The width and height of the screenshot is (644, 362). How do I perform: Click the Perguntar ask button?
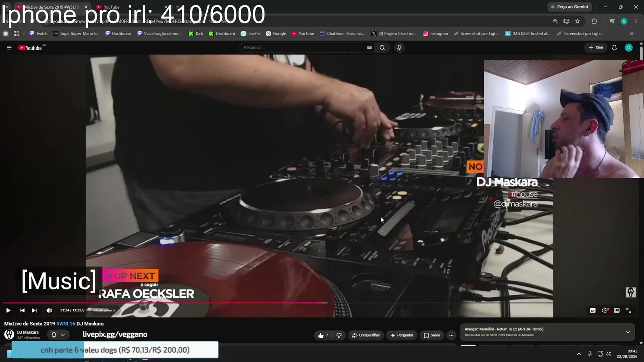402,335
